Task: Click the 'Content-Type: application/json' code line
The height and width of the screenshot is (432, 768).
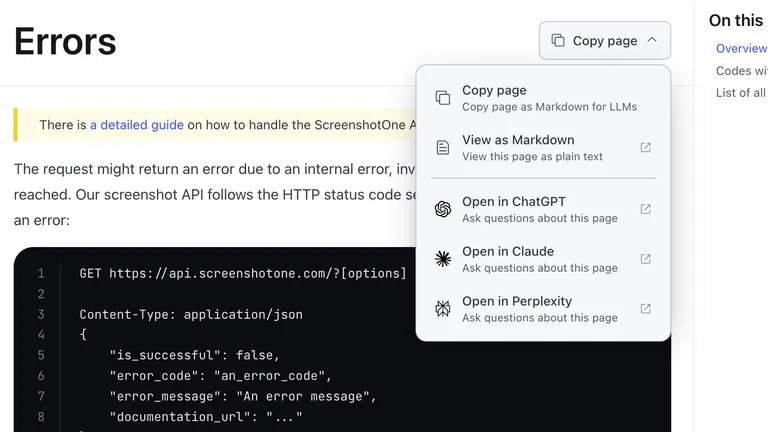Action: (x=191, y=314)
